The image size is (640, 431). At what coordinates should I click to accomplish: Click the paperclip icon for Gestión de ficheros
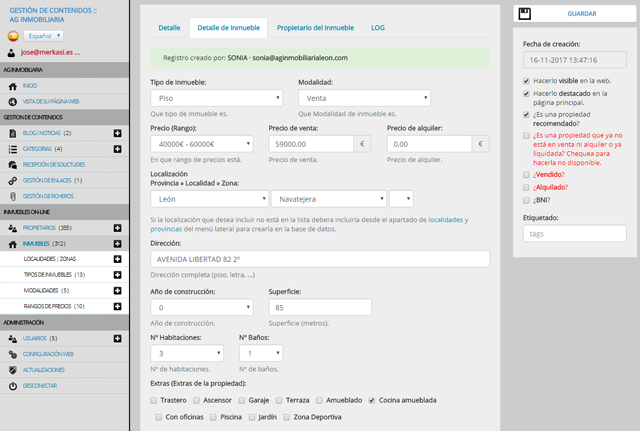click(13, 196)
